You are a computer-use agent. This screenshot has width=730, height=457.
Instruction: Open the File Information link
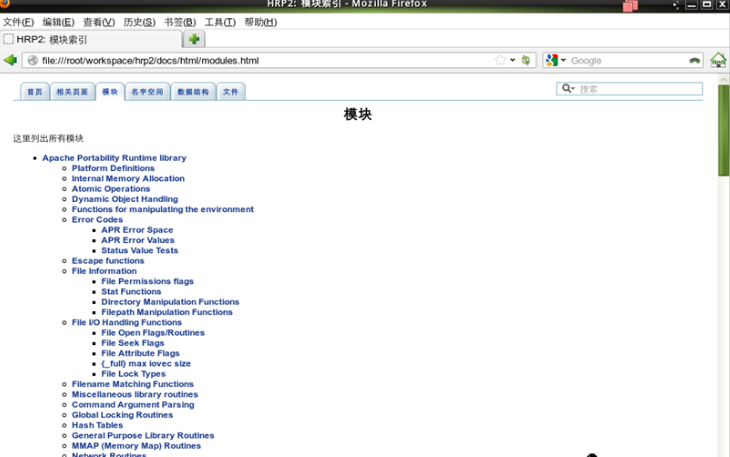click(104, 271)
